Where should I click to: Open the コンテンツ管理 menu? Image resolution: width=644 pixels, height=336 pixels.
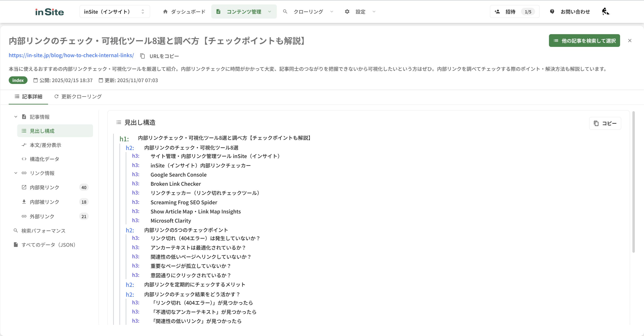coord(244,11)
